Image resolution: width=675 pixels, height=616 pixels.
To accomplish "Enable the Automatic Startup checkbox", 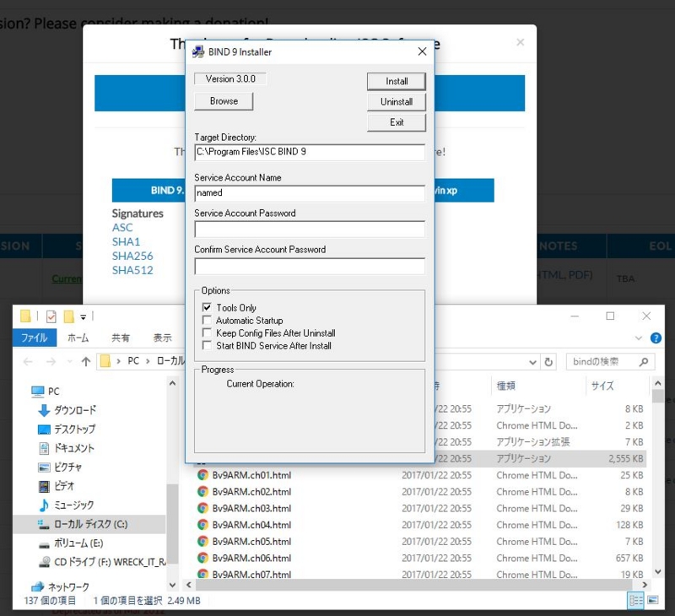I will 207,321.
